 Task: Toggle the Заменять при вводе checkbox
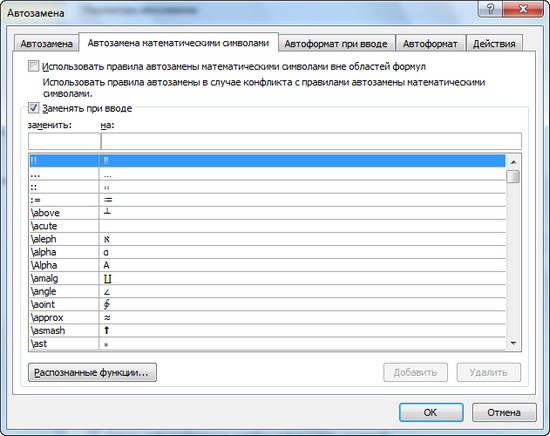click(33, 108)
